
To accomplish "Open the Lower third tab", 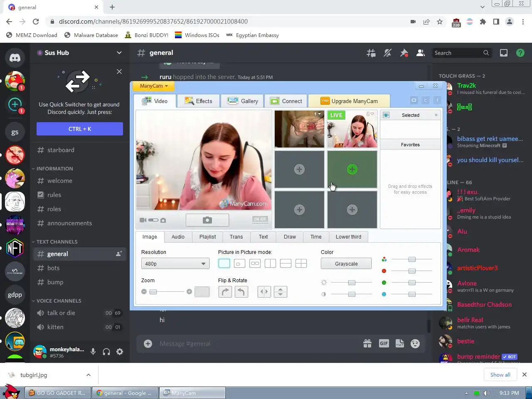I will pos(348,237).
